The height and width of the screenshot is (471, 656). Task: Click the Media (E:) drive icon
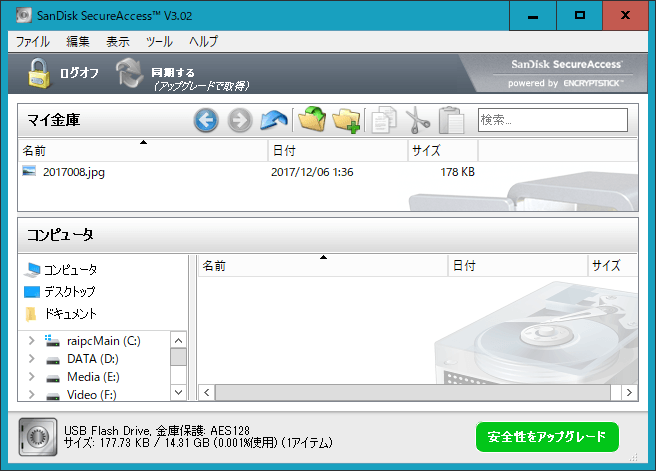(53, 378)
